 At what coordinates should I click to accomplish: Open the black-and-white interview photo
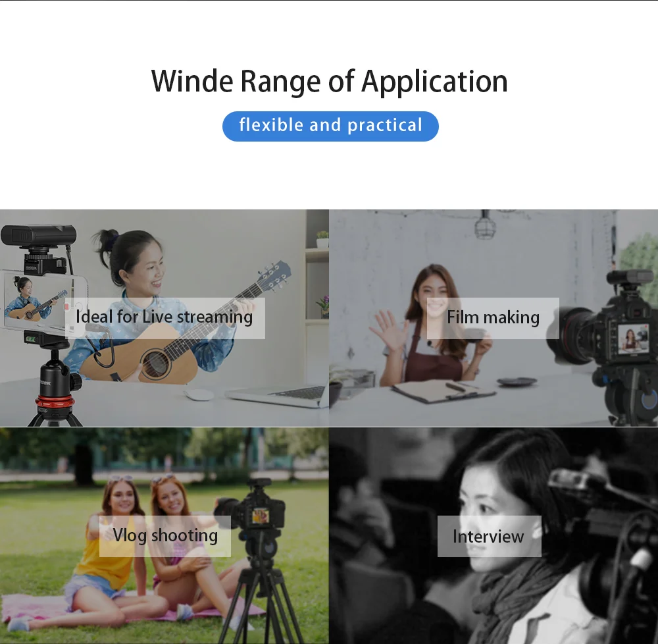tap(493, 536)
